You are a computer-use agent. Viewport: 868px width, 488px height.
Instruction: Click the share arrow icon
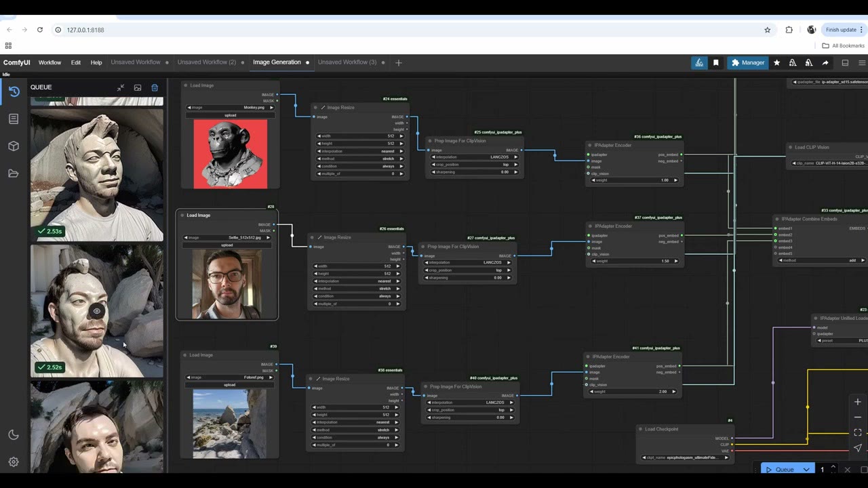coord(825,62)
